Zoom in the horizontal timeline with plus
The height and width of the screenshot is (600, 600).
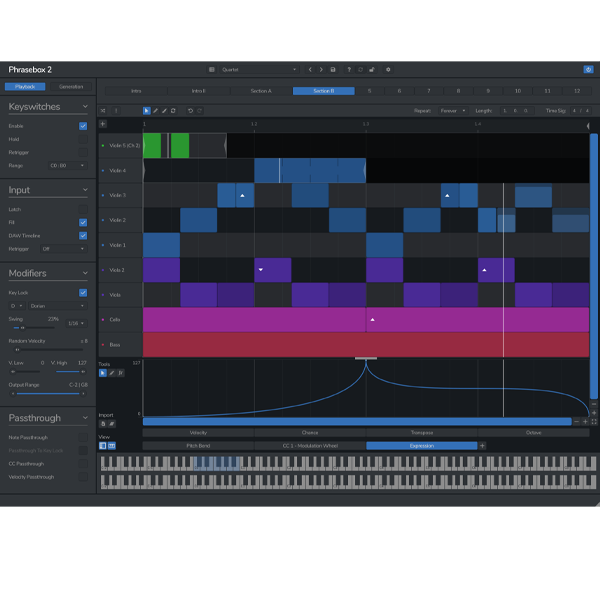point(585,421)
